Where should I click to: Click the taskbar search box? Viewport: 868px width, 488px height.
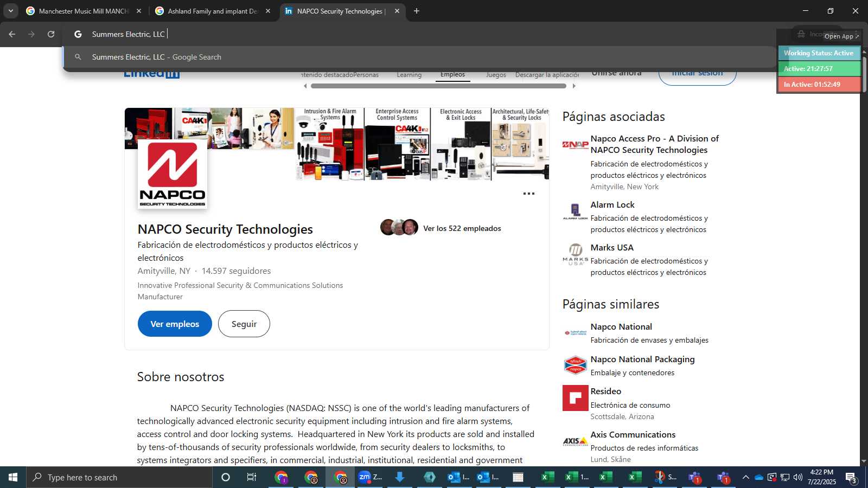pyautogui.click(x=119, y=477)
